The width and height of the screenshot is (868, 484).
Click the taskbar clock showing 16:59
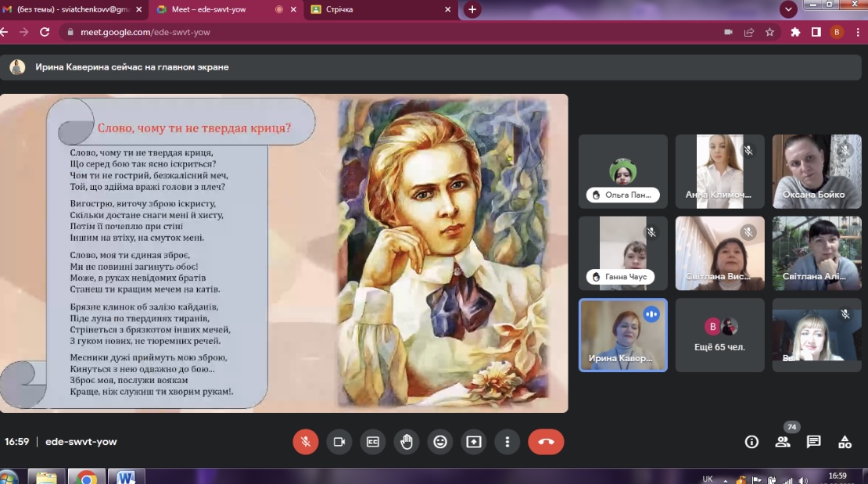click(x=837, y=475)
